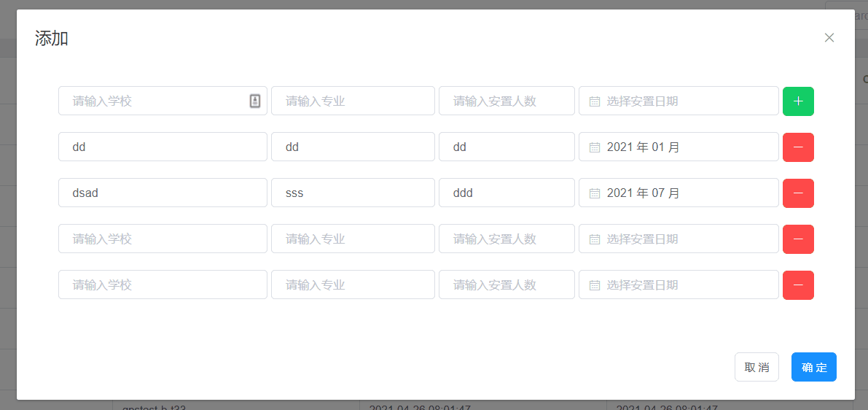Click calendar icon in first date field

pyautogui.click(x=594, y=101)
